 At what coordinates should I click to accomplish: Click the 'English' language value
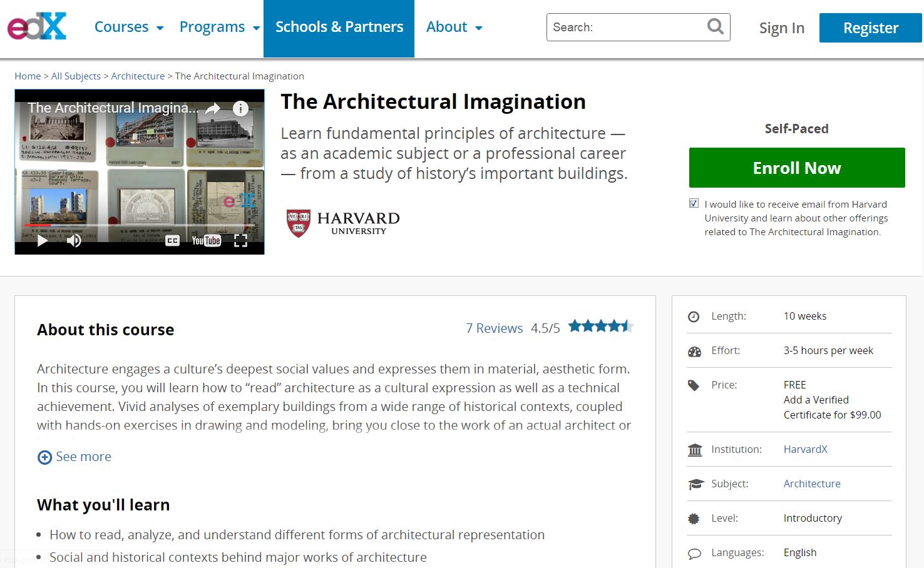tap(800, 552)
